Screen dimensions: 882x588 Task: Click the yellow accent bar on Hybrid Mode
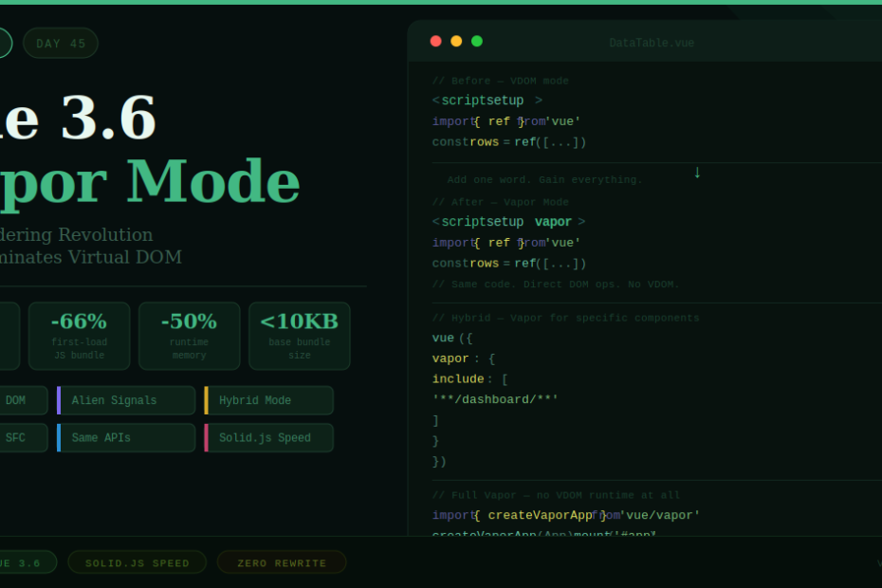pyautogui.click(x=206, y=400)
